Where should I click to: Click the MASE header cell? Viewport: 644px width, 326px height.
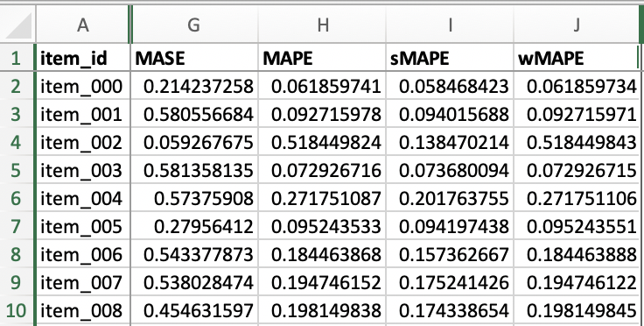coord(194,58)
